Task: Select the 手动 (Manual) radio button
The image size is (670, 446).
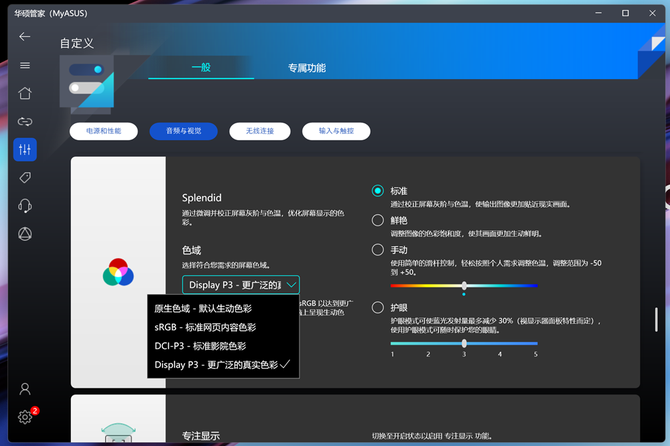Action: (378, 249)
